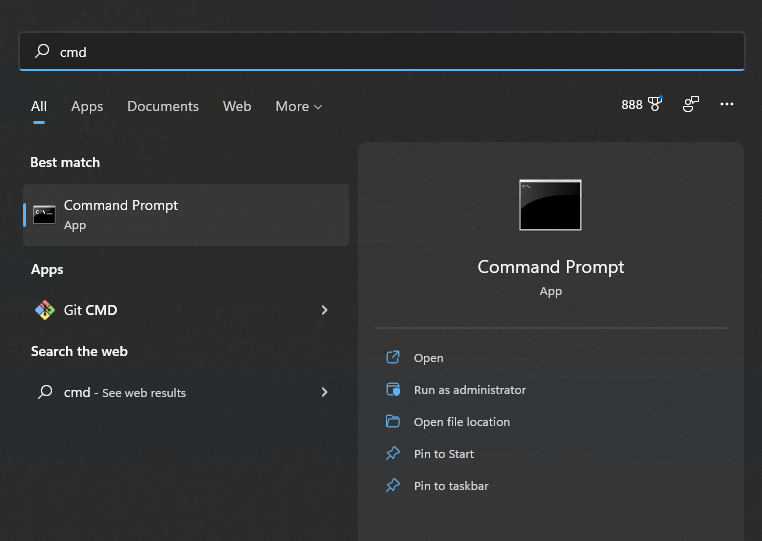Click the large Command Prompt preview thumbnail

tap(550, 205)
